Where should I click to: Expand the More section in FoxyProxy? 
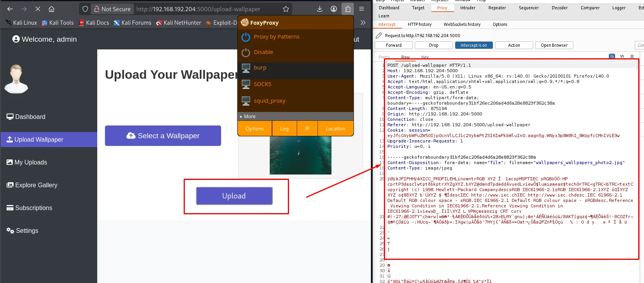(x=296, y=116)
